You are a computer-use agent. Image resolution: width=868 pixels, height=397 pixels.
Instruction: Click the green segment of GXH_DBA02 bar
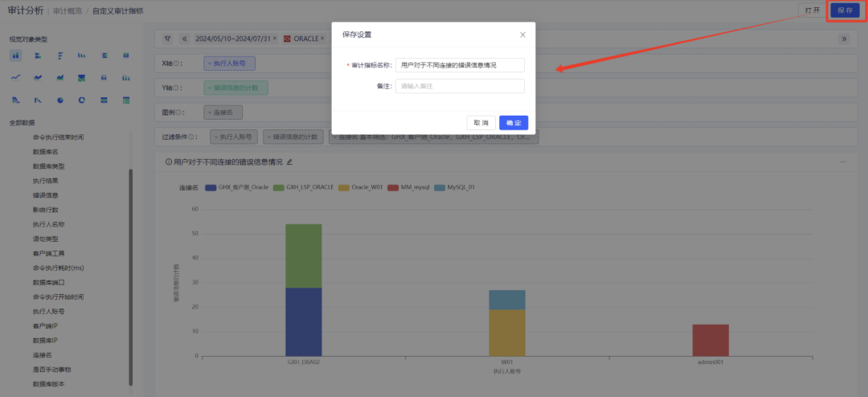click(x=303, y=256)
